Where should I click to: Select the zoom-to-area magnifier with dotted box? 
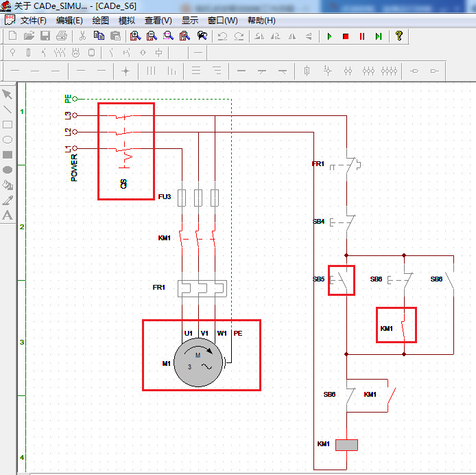pyautogui.click(x=168, y=36)
